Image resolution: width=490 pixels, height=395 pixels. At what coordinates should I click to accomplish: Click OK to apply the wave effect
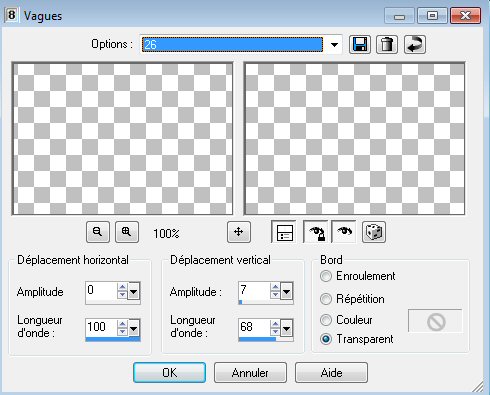(x=169, y=373)
